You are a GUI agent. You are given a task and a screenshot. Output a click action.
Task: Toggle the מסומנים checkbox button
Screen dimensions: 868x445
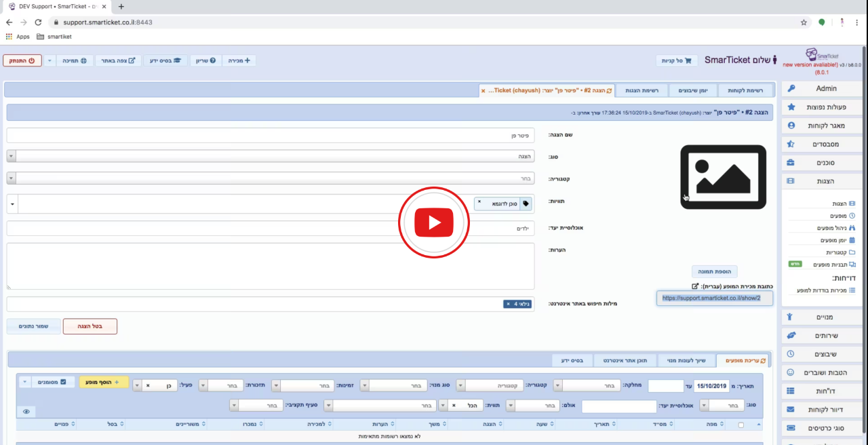coord(54,382)
